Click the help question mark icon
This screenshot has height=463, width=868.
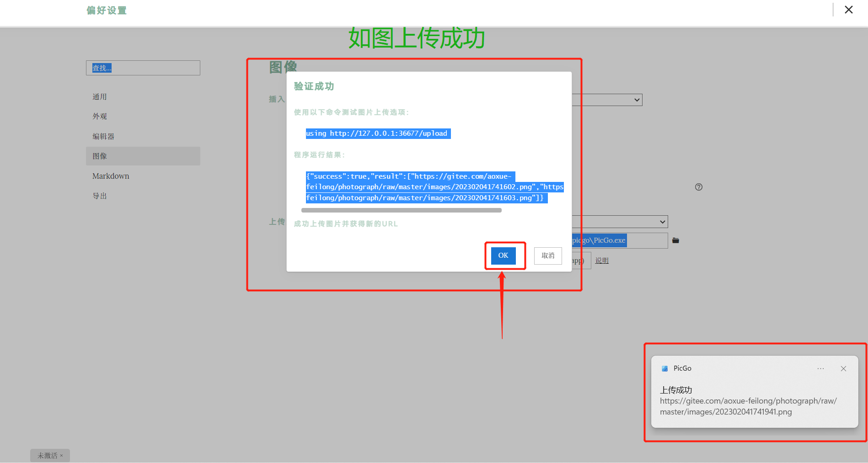tap(699, 187)
